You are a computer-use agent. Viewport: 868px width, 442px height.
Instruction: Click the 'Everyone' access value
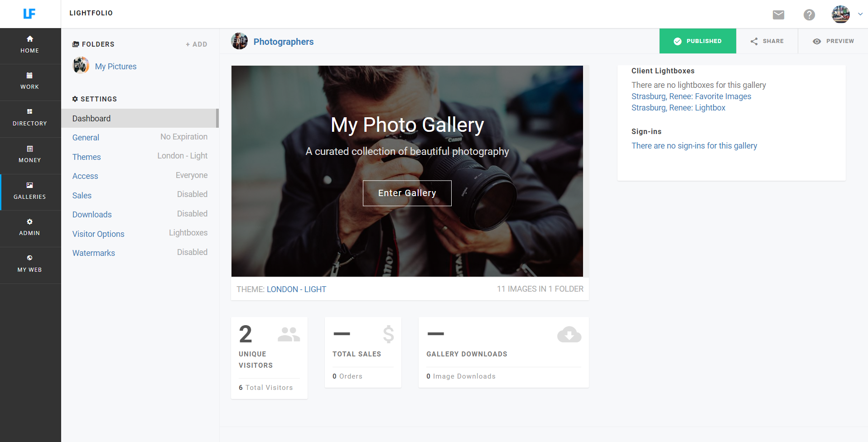[192, 175]
